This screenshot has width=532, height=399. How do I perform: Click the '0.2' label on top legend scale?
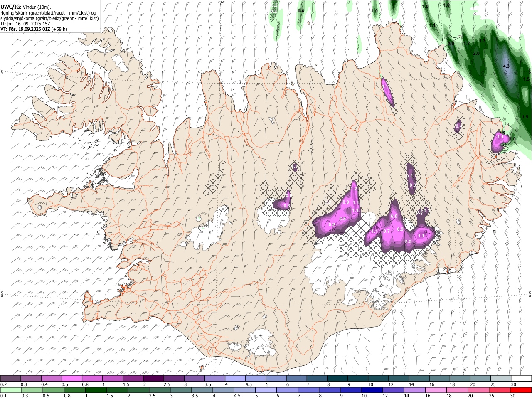[3, 384]
